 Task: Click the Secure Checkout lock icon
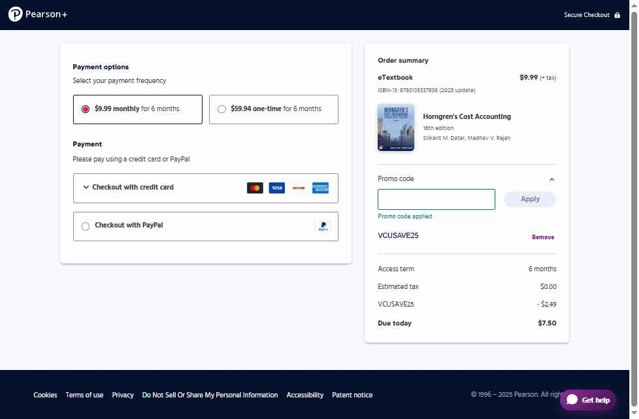[617, 15]
